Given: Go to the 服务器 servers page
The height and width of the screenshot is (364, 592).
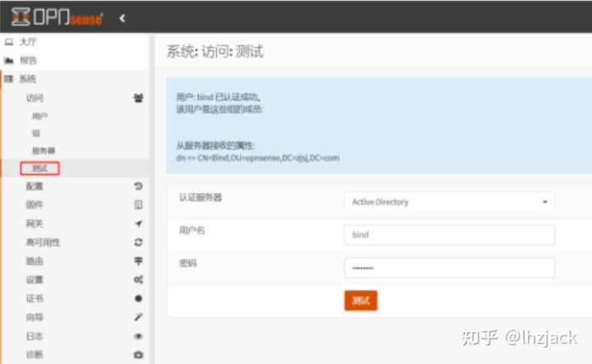Looking at the screenshot, I should pos(44,150).
